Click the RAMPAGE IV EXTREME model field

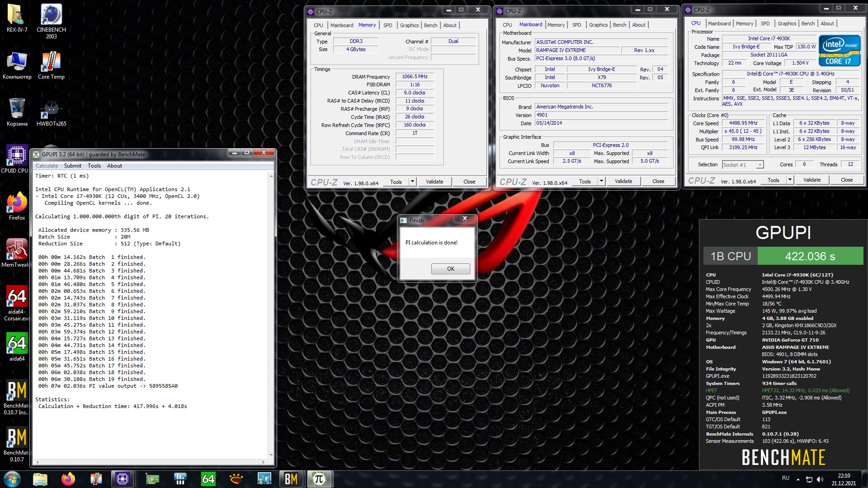coord(577,50)
